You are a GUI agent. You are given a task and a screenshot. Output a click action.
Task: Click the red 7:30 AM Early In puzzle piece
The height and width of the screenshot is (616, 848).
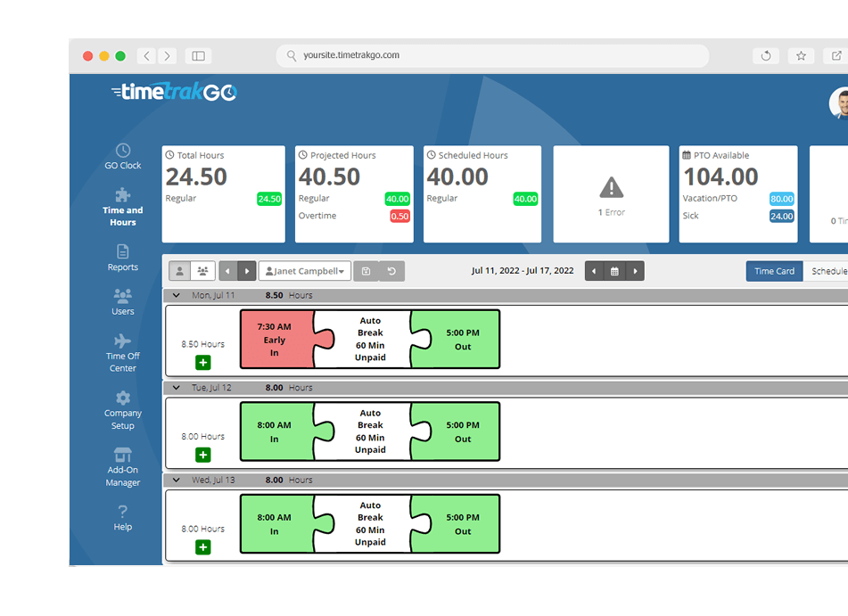[x=277, y=340]
